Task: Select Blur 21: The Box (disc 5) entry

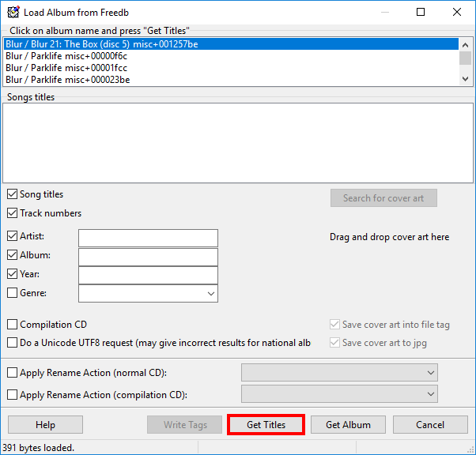Action: pos(231,44)
